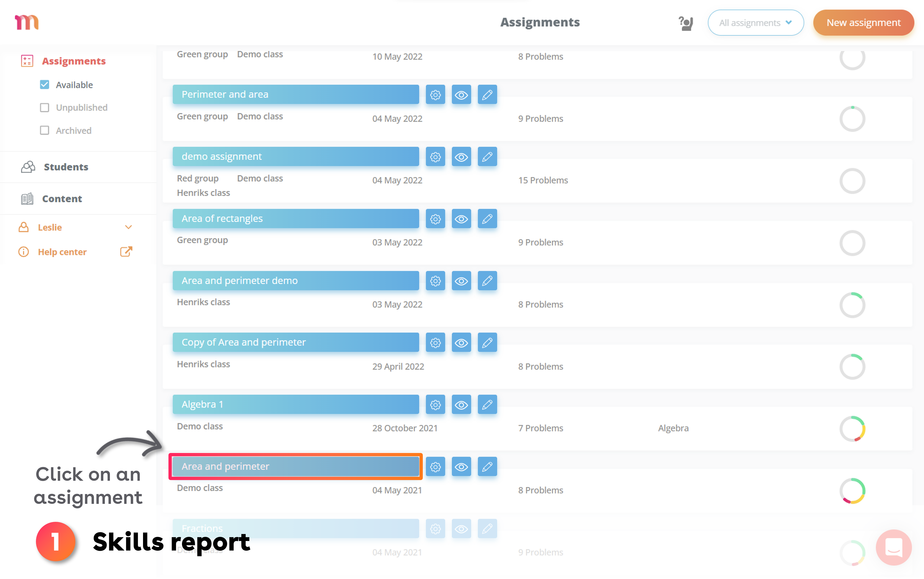Screen dimensions: 924x579
Task: Enable the Unpublished filter checkbox
Action: tap(44, 108)
